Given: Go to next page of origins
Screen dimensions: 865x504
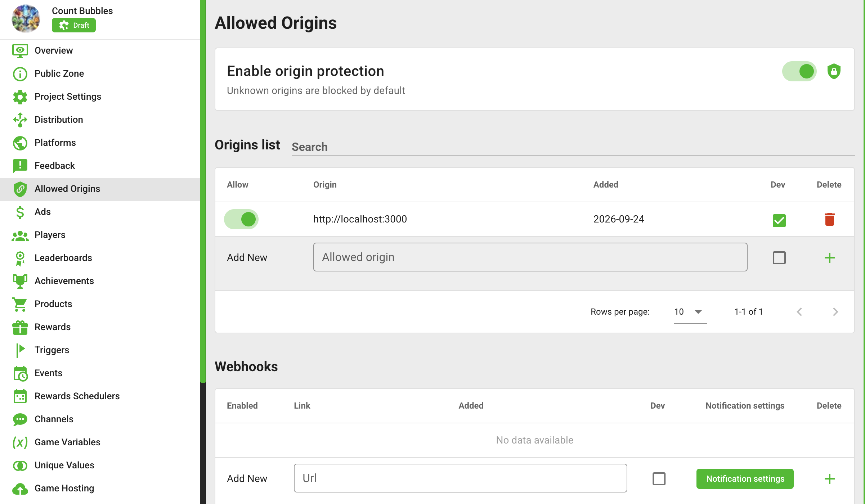Looking at the screenshot, I should coord(835,312).
